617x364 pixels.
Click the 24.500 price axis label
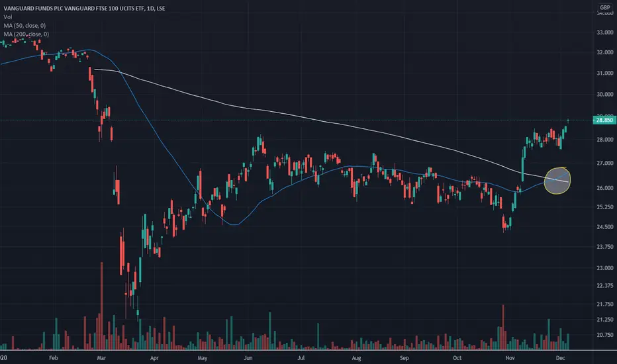(605, 227)
